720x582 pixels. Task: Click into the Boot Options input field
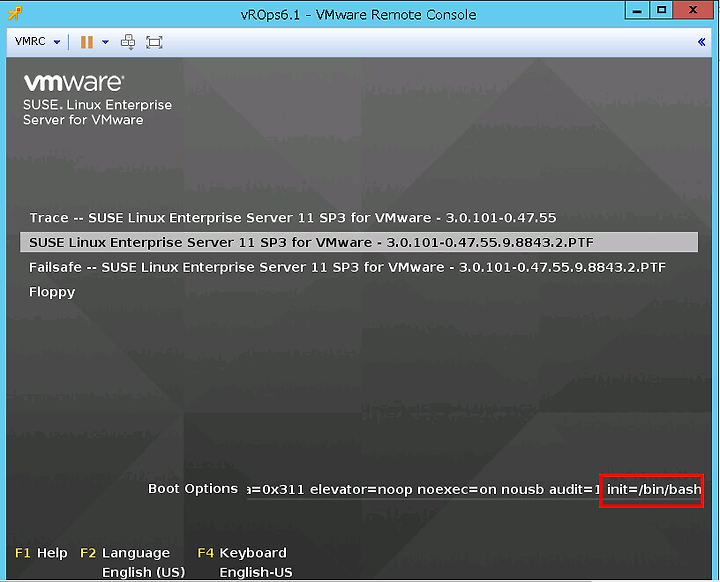[474, 490]
